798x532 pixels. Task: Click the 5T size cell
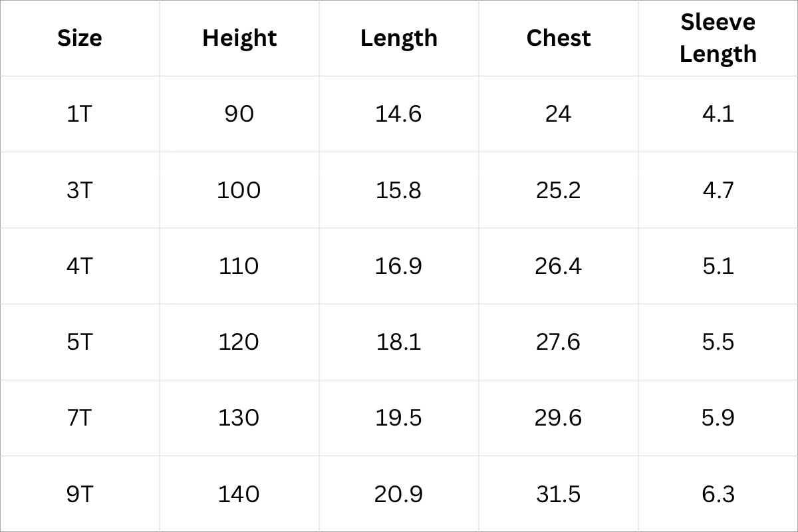click(x=80, y=342)
